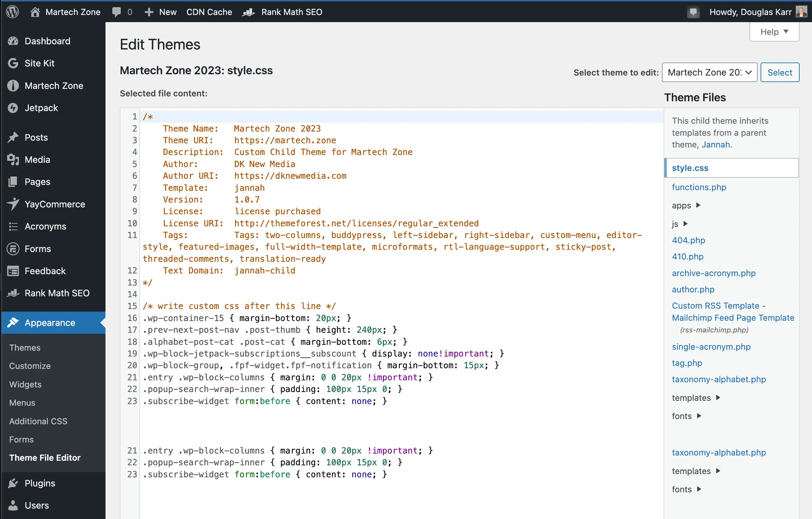This screenshot has height=519, width=812.
Task: Open the Site Kit Google icon
Action: [13, 63]
